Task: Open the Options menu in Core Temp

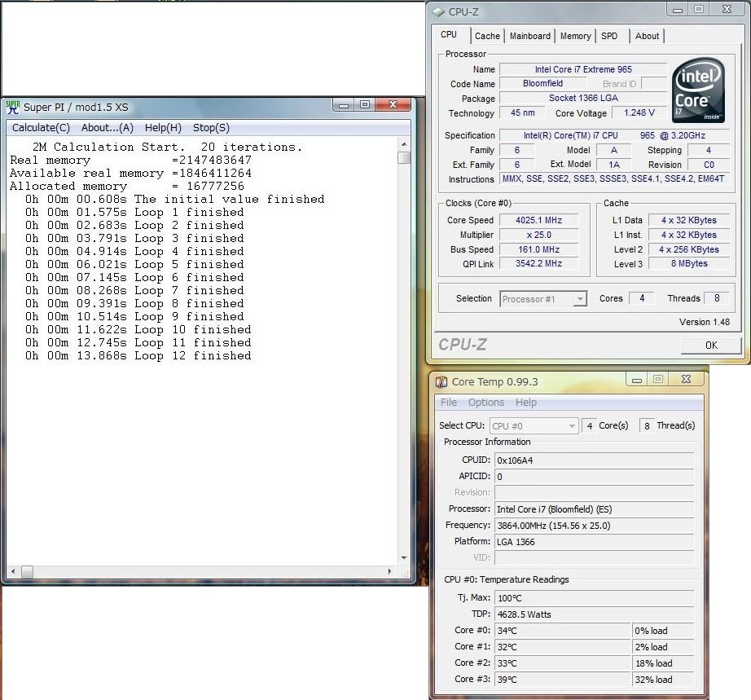Action: click(485, 403)
